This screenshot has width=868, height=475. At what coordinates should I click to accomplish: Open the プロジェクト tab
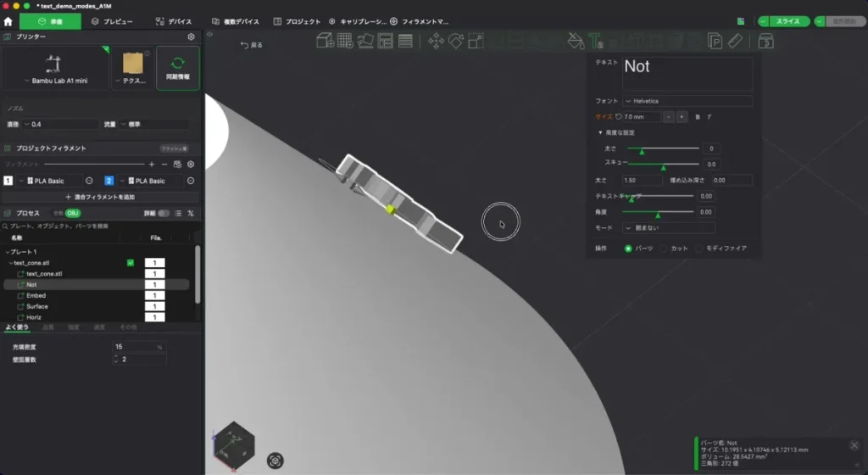[298, 21]
